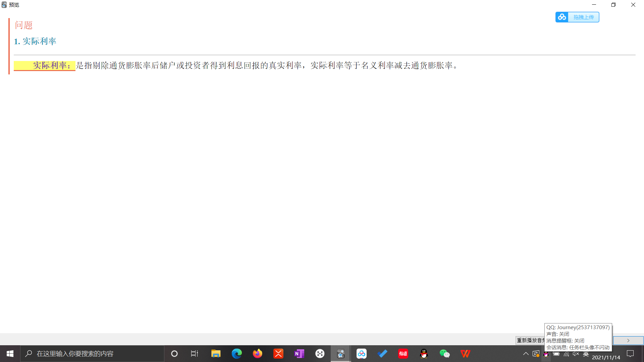Launch Microsoft Edge from taskbar
This screenshot has width=644, height=362.
(237, 354)
